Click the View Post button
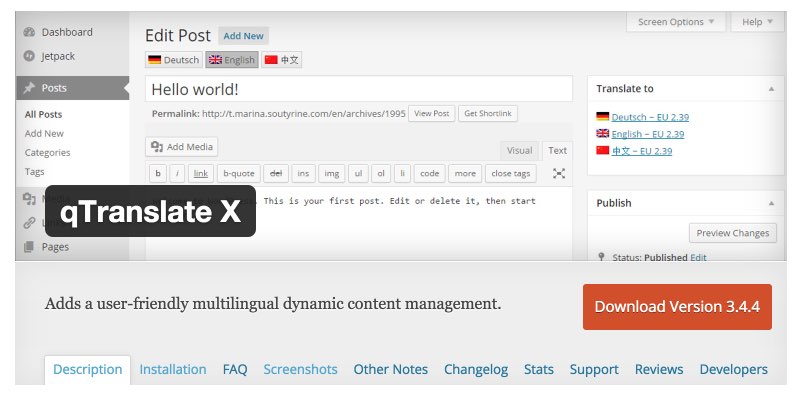 (432, 114)
